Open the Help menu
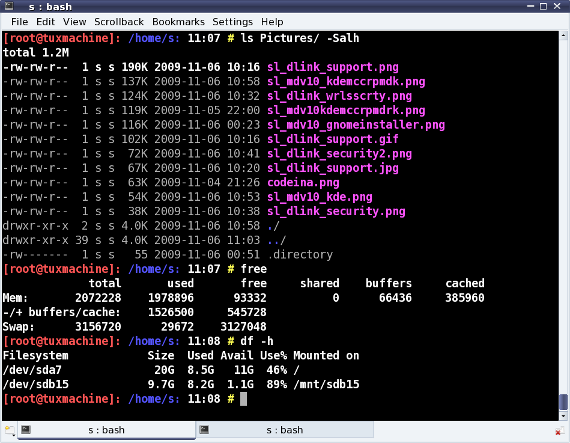 tap(272, 22)
